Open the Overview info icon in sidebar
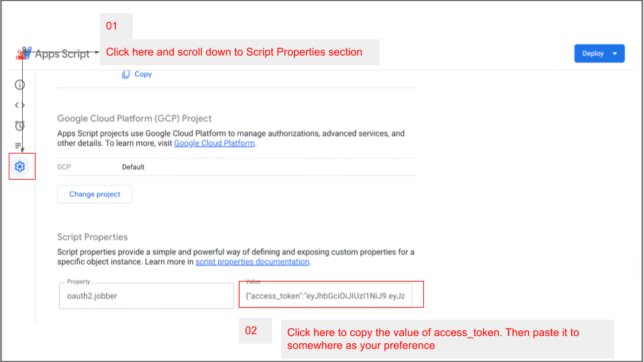This screenshot has height=362, width=644. click(x=20, y=84)
